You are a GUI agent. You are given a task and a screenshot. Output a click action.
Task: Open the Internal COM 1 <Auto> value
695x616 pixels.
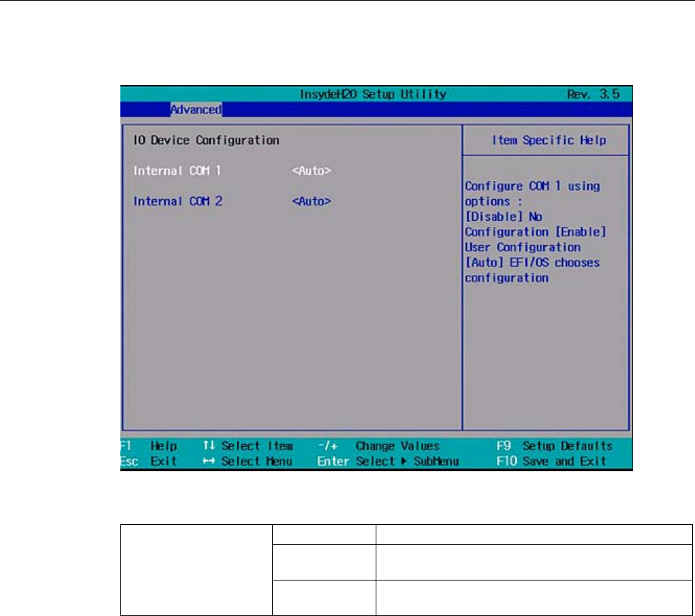(x=311, y=171)
